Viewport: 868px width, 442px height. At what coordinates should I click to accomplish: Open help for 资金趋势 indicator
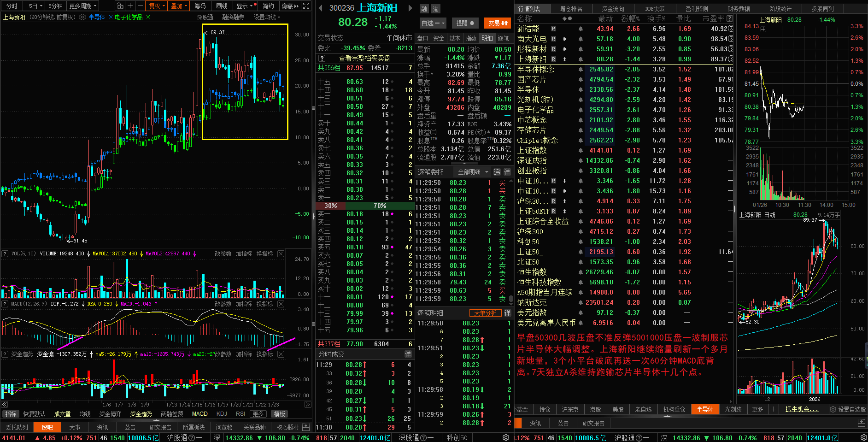[5, 354]
